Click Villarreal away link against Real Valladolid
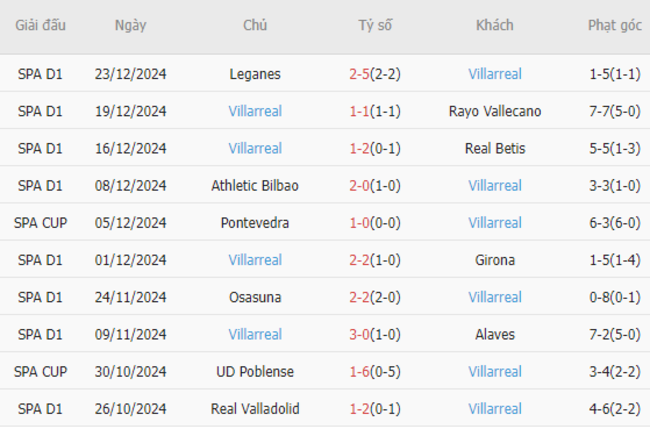 [x=495, y=409]
